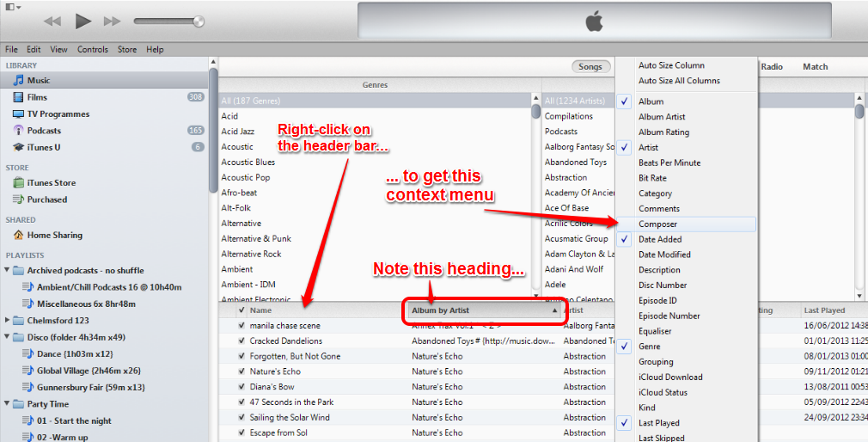Click the Party Time folder icon
This screenshot has height=442, width=868.
18,404
